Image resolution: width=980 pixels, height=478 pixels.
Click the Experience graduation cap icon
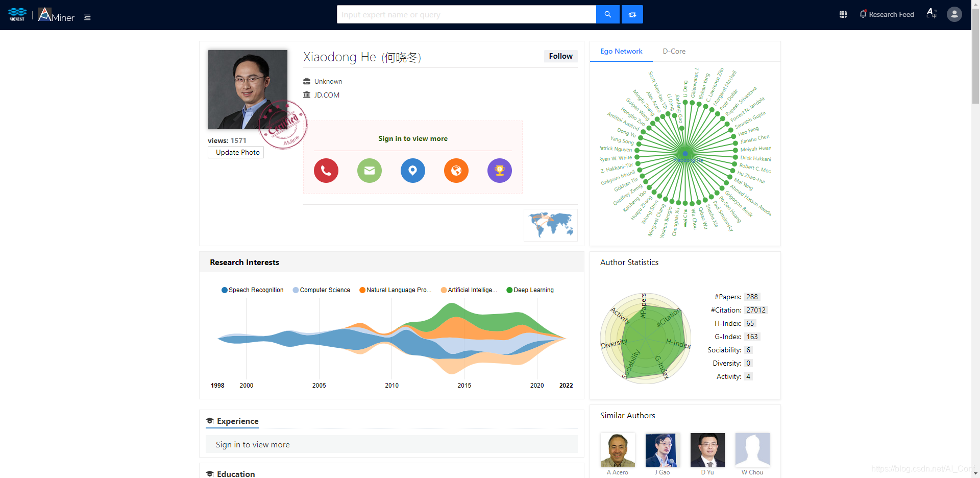pos(210,421)
